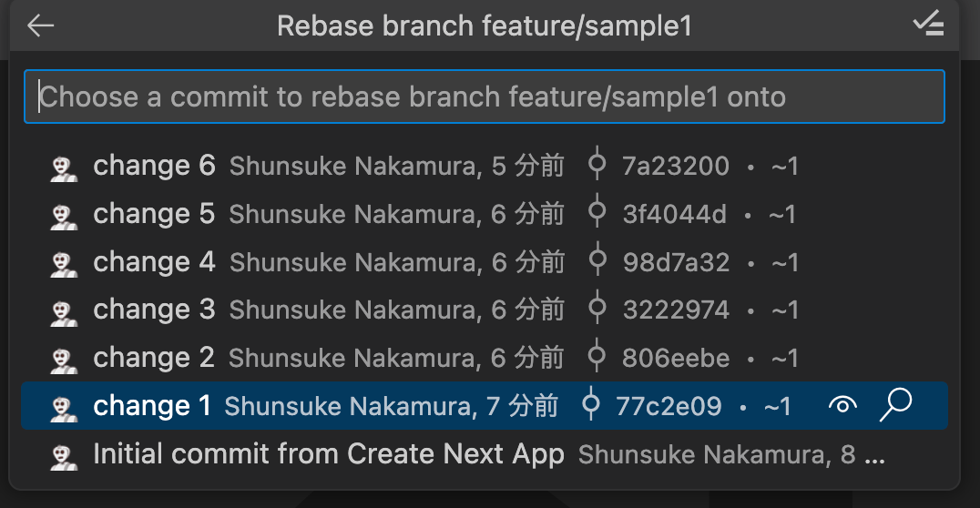The height and width of the screenshot is (508, 980).
Task: Click author avatar on the change 4 row
Action: (64, 265)
